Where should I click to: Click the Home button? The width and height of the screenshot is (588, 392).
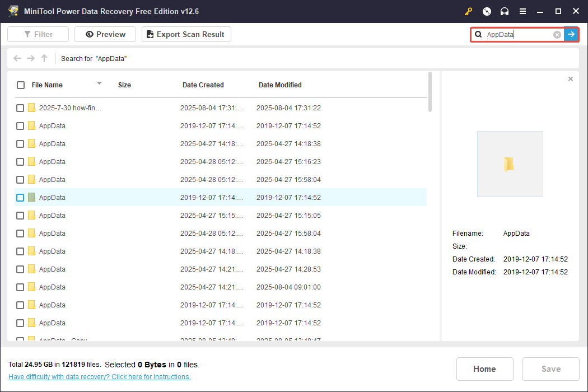tap(484, 369)
